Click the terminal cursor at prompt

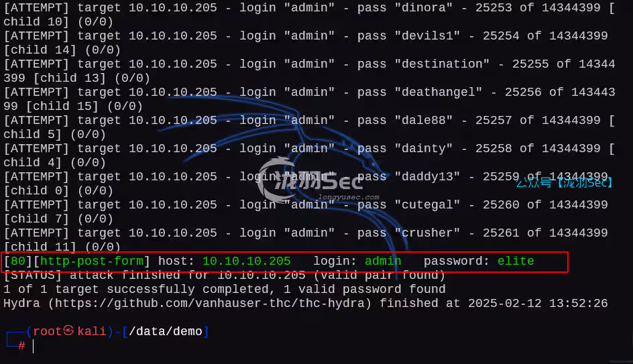(x=33, y=346)
